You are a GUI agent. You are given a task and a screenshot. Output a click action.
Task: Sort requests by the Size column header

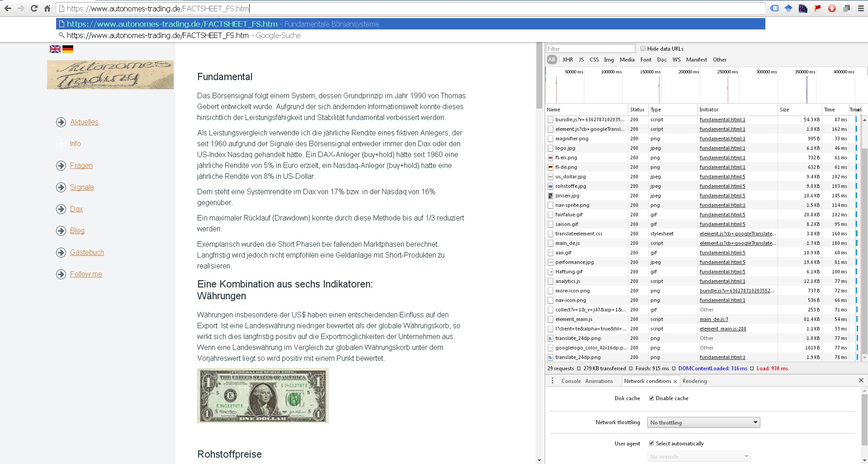(x=799, y=110)
